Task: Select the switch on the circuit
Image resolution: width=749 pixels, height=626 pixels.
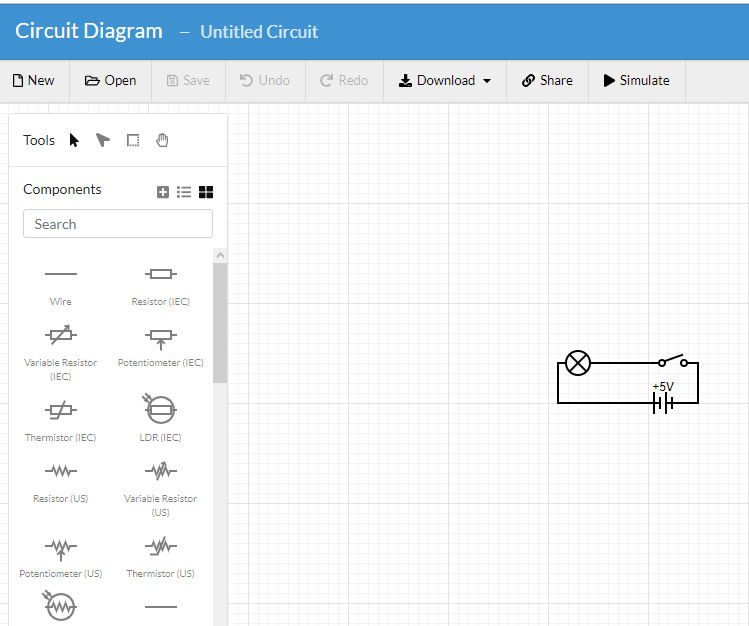Action: coord(673,361)
